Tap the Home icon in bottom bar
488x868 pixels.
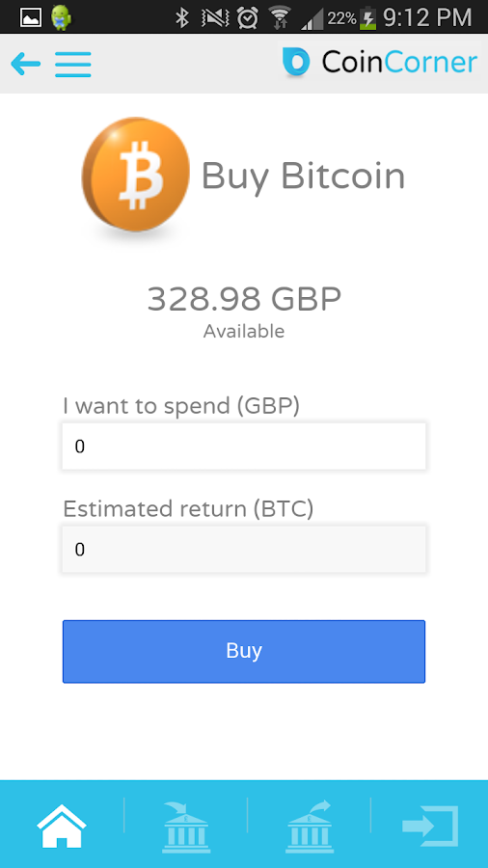pos(62,826)
